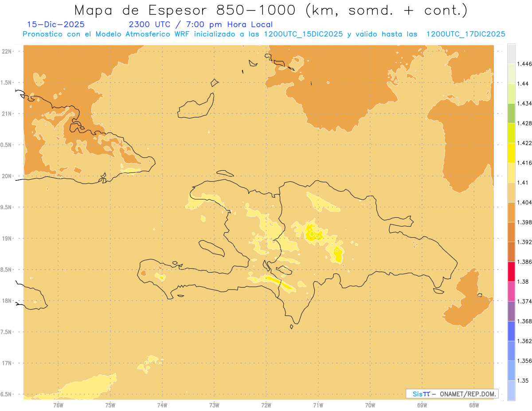532x411 pixels.
Task: Click the latitude label '21N'
Action: pyautogui.click(x=7, y=114)
